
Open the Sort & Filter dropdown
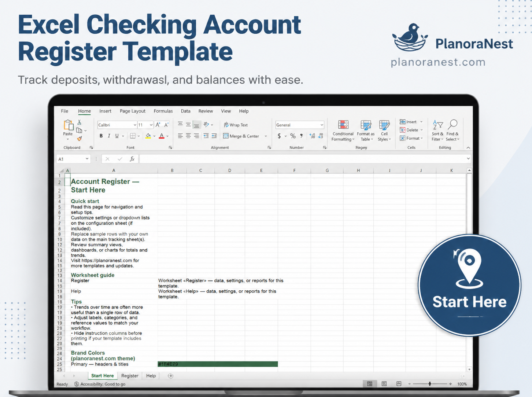(x=437, y=131)
